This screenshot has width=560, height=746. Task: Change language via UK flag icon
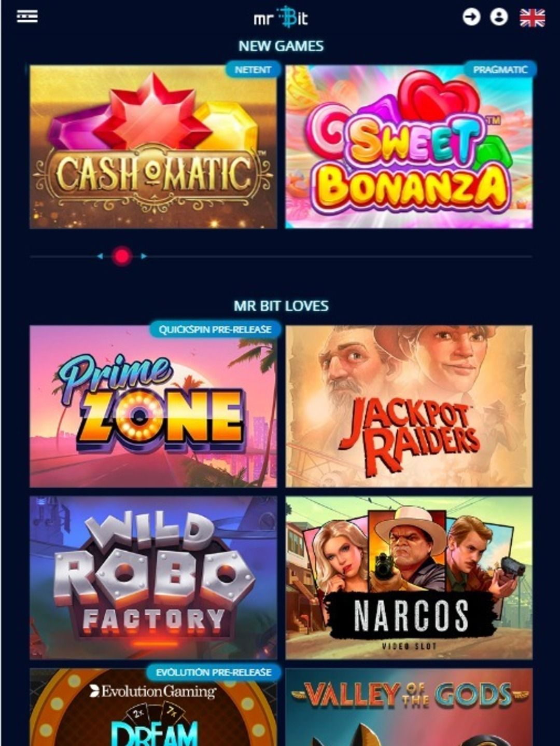click(533, 18)
